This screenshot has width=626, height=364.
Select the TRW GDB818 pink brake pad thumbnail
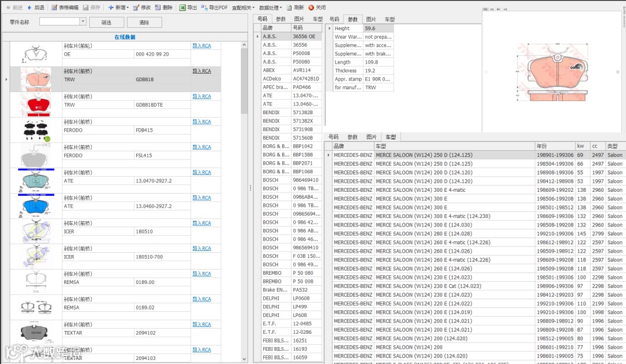(36, 79)
